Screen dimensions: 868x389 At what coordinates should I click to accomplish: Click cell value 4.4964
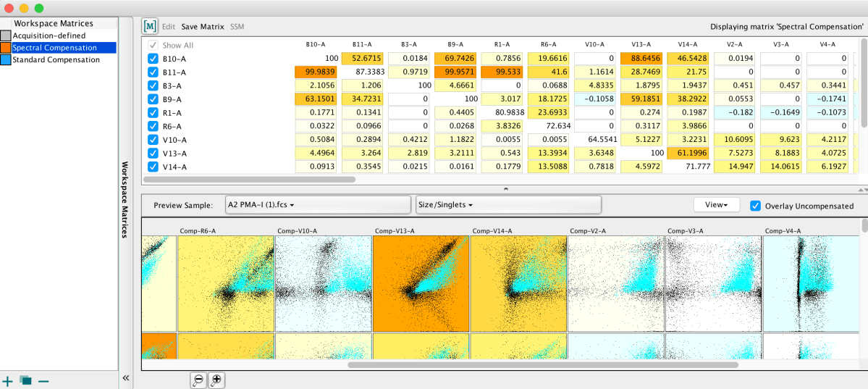point(316,153)
